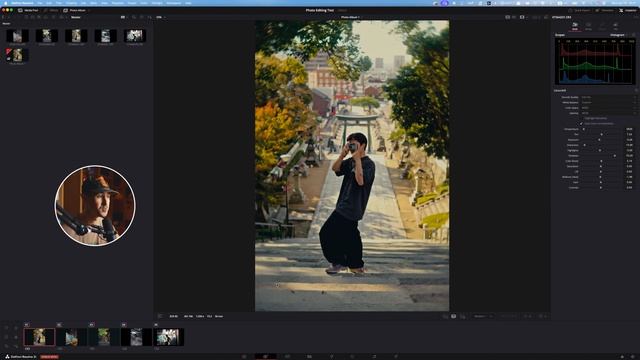Open the Scopes options icon beside Histogram
The image size is (640, 360).
(633, 35)
